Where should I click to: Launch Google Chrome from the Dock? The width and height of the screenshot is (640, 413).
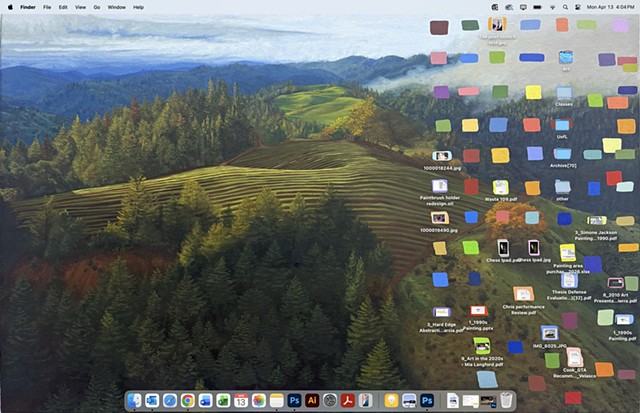point(188,401)
